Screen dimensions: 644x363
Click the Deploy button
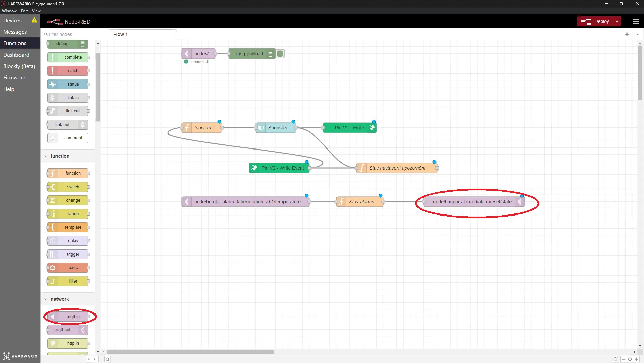pos(595,21)
